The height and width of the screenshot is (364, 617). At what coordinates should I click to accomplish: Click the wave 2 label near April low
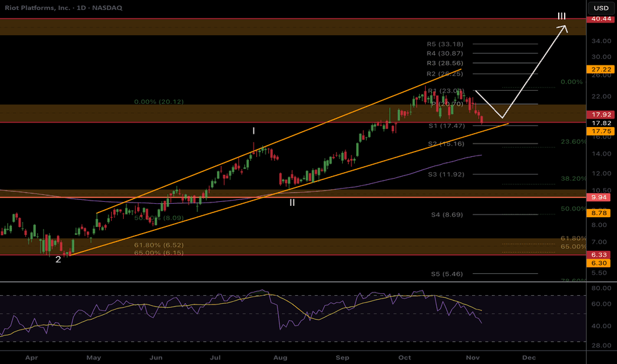[x=58, y=259]
